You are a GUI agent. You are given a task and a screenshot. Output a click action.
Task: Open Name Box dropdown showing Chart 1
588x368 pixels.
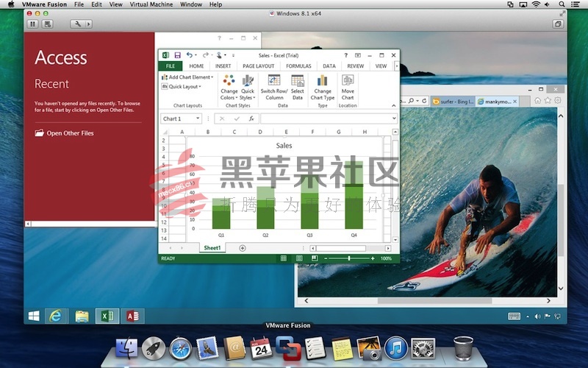pyautogui.click(x=198, y=118)
